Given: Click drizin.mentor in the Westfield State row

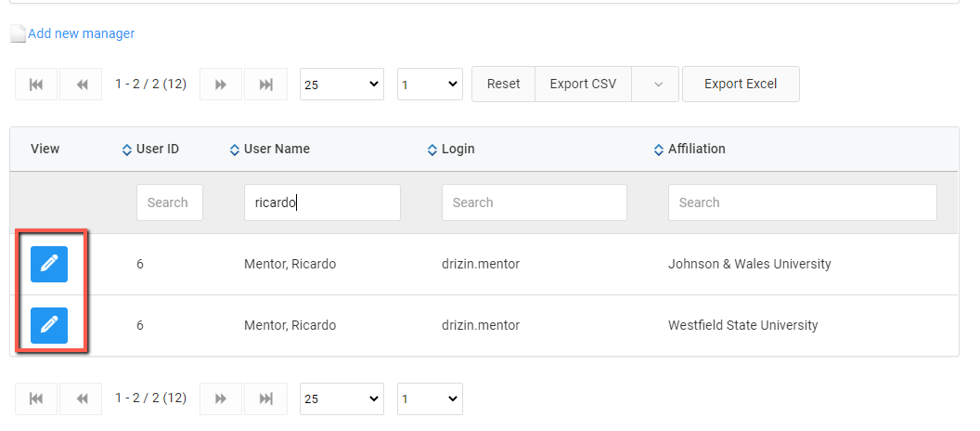Looking at the screenshot, I should pos(481,325).
